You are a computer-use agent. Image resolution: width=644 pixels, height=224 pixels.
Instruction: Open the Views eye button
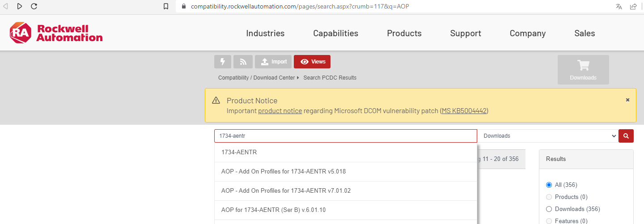pos(312,62)
